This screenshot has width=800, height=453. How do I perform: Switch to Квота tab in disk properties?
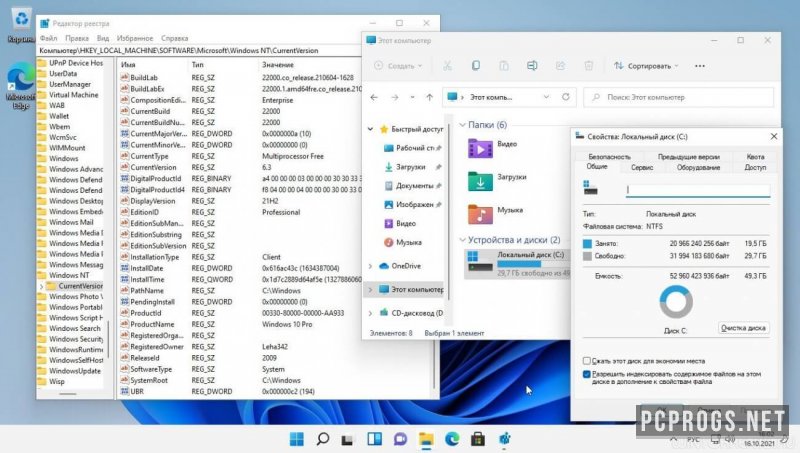coord(755,157)
